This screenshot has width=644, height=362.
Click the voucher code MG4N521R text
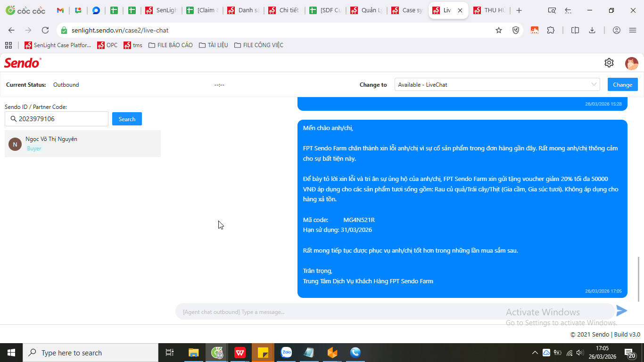pos(359,220)
